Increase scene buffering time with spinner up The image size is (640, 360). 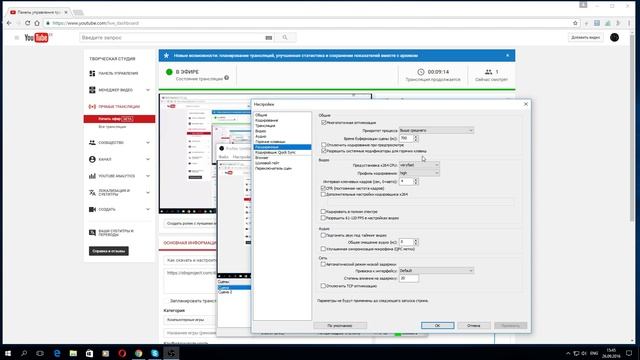point(416,137)
